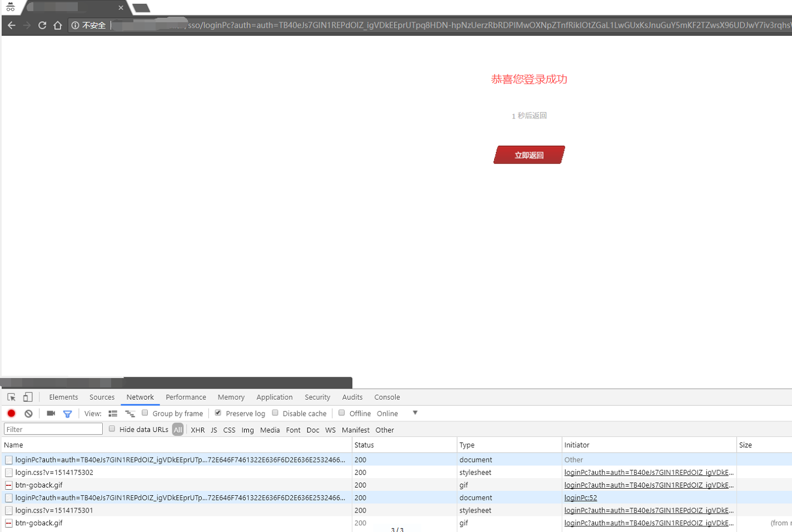Filter requests by XHR
The width and height of the screenshot is (792, 532).
[x=198, y=430]
